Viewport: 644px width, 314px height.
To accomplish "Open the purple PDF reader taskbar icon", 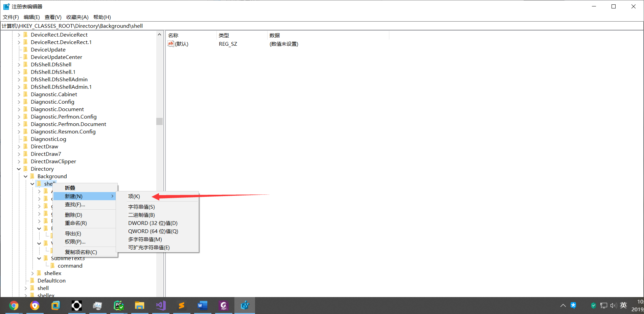I will point(224,306).
